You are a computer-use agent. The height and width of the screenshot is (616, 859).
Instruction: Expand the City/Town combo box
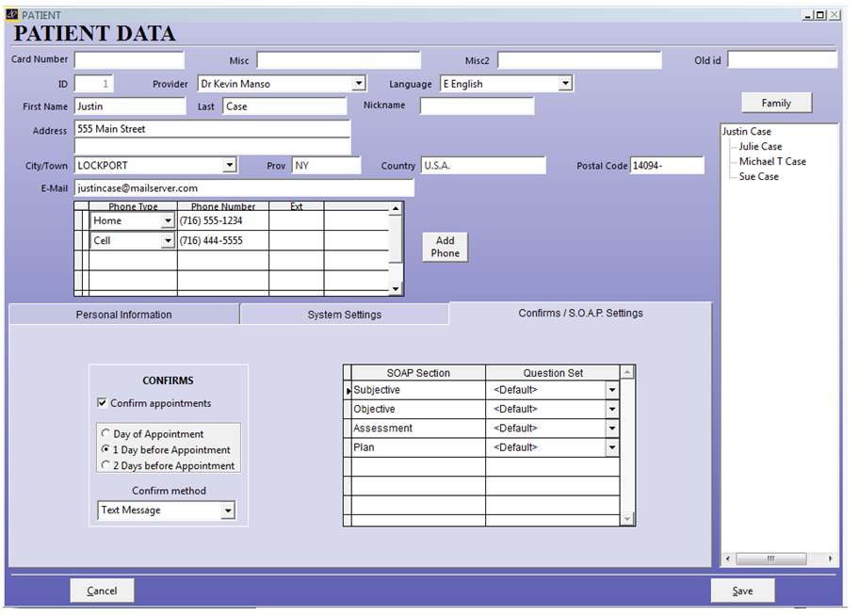(x=229, y=166)
